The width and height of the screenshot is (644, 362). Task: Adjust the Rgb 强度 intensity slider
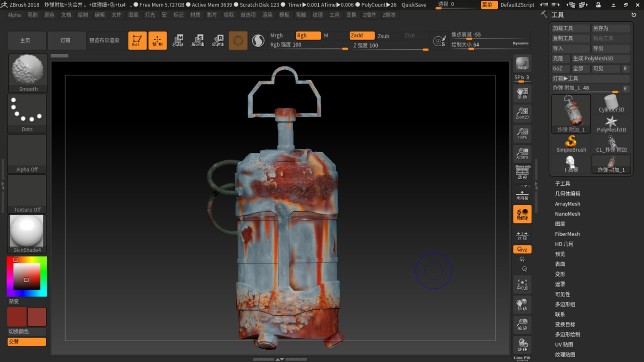pos(308,46)
